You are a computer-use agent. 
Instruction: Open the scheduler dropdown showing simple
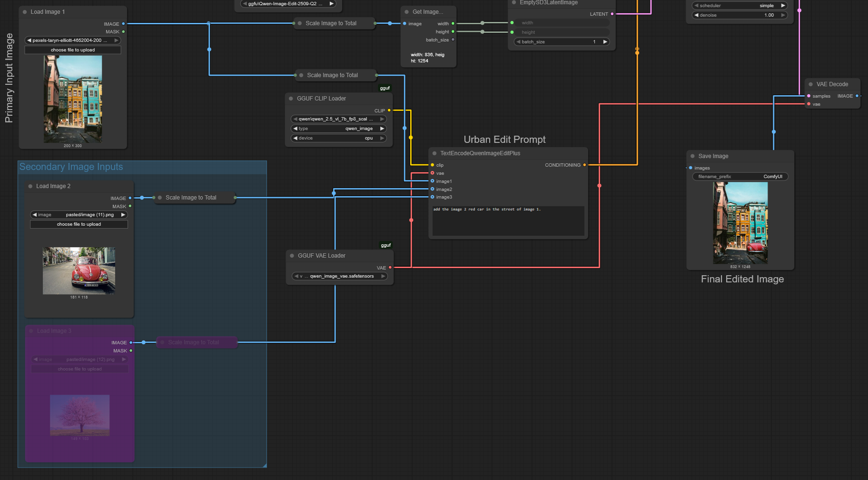(x=740, y=6)
